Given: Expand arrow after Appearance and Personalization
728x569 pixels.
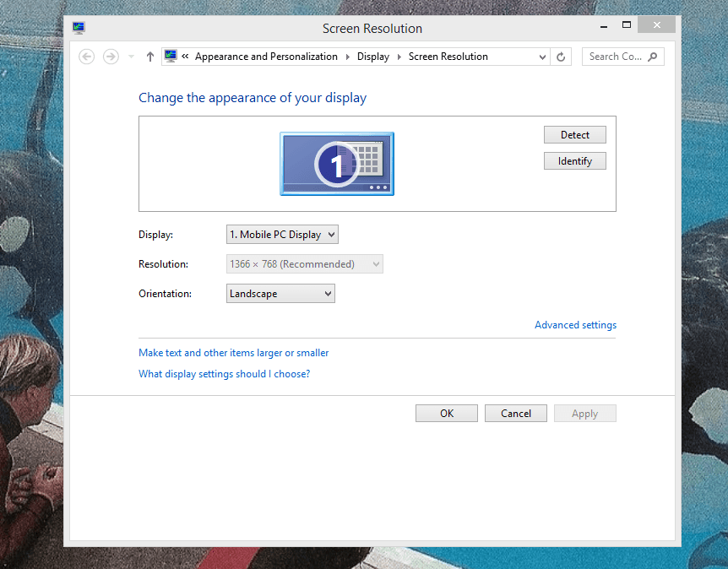Looking at the screenshot, I should coord(348,57).
